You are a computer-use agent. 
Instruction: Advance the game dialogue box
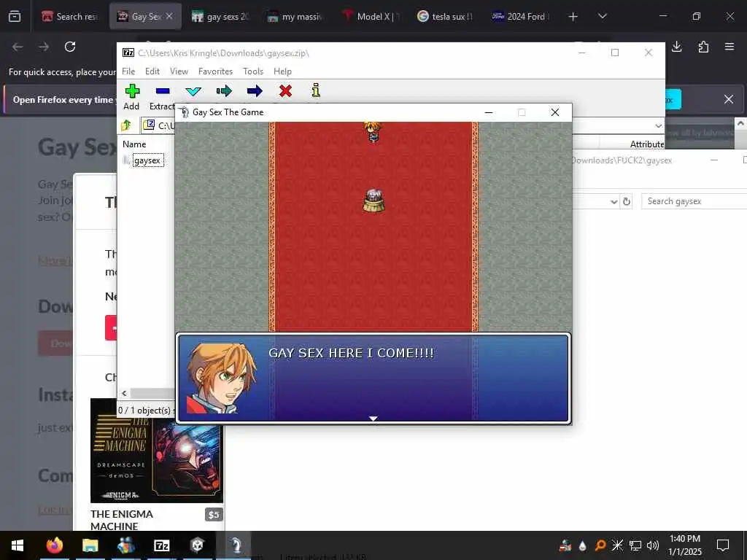click(x=373, y=378)
